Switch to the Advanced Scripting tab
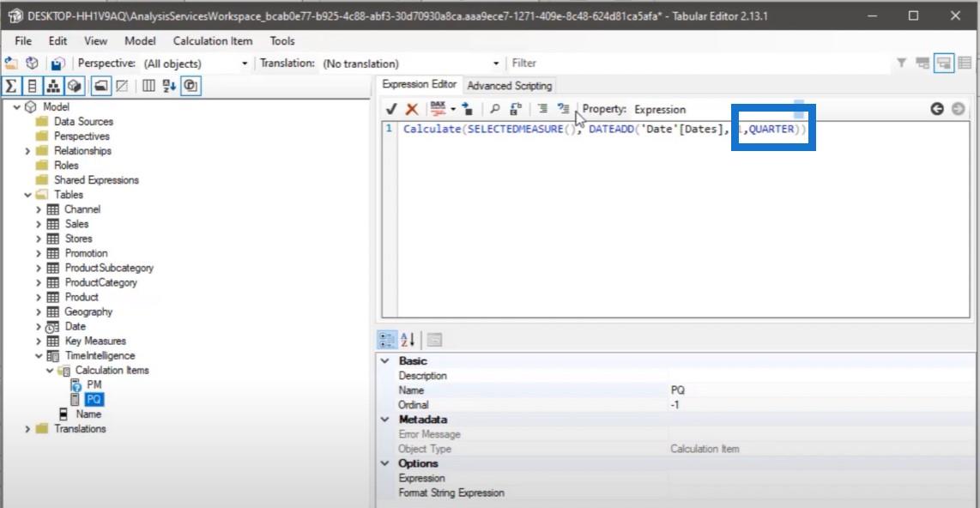Screen dimensions: 980x508 tap(510, 86)
